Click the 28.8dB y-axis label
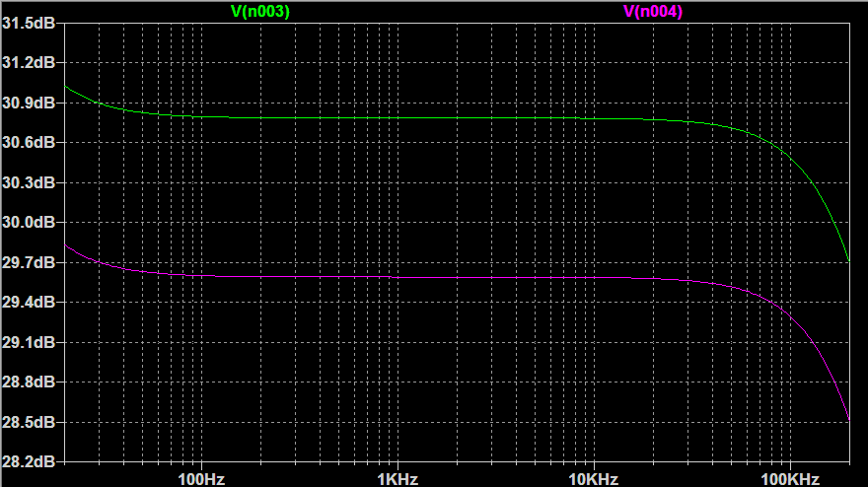The width and height of the screenshot is (868, 487). click(29, 383)
